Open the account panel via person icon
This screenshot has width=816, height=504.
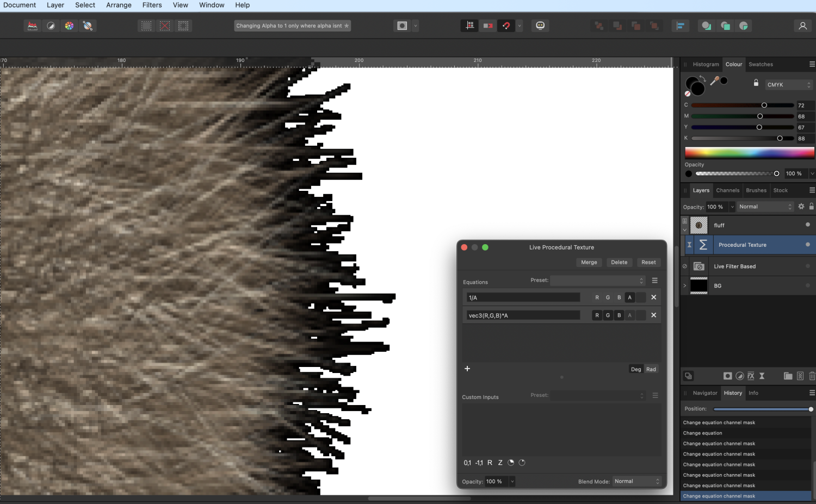pos(802,26)
